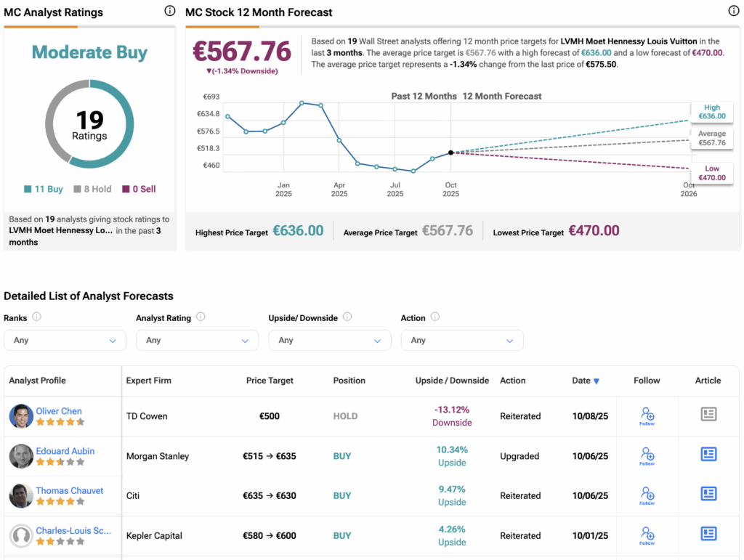744x560 pixels.
Task: Expand the Upside/Downside dropdown
Action: (329, 340)
